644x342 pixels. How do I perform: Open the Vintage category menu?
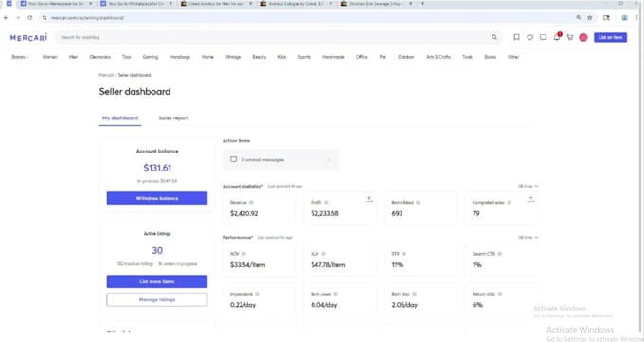(233, 57)
